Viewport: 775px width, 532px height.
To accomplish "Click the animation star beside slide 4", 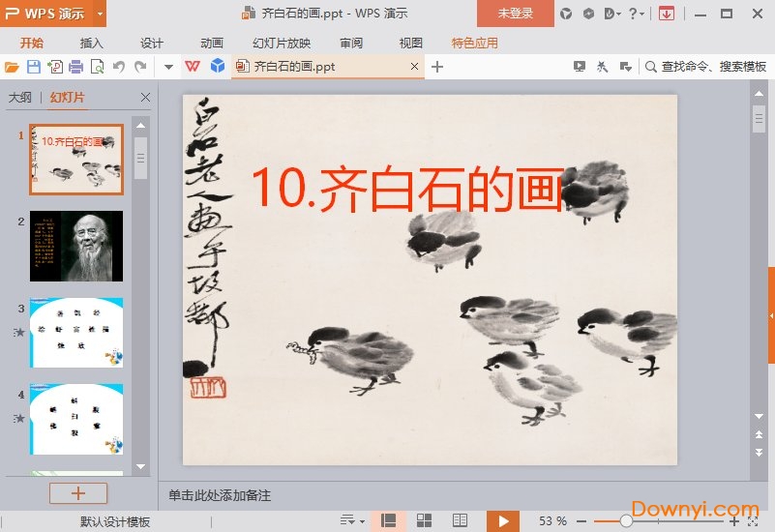I will pos(18,419).
